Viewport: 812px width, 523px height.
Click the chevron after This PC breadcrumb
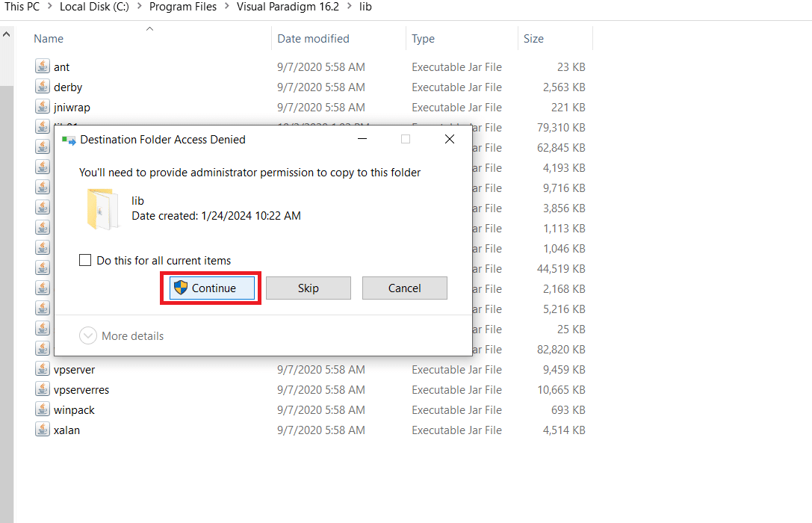click(50, 6)
